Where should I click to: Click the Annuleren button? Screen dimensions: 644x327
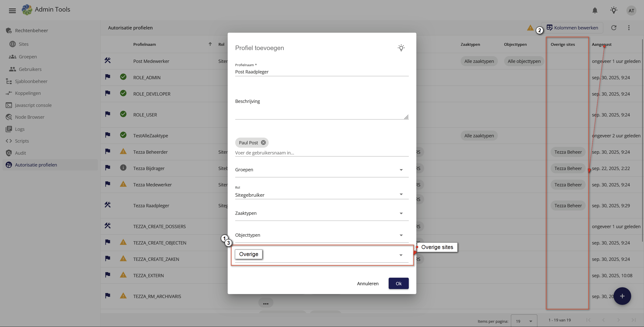(x=368, y=283)
